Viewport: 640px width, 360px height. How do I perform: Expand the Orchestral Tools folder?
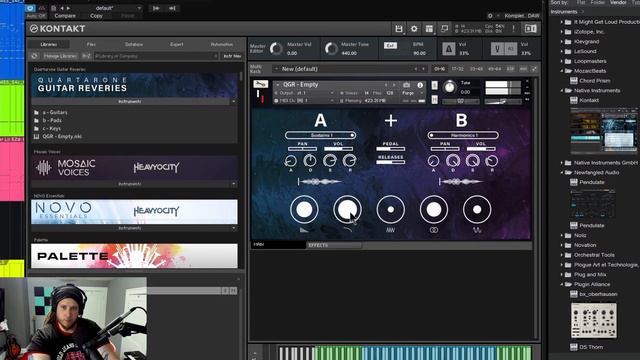click(562, 255)
